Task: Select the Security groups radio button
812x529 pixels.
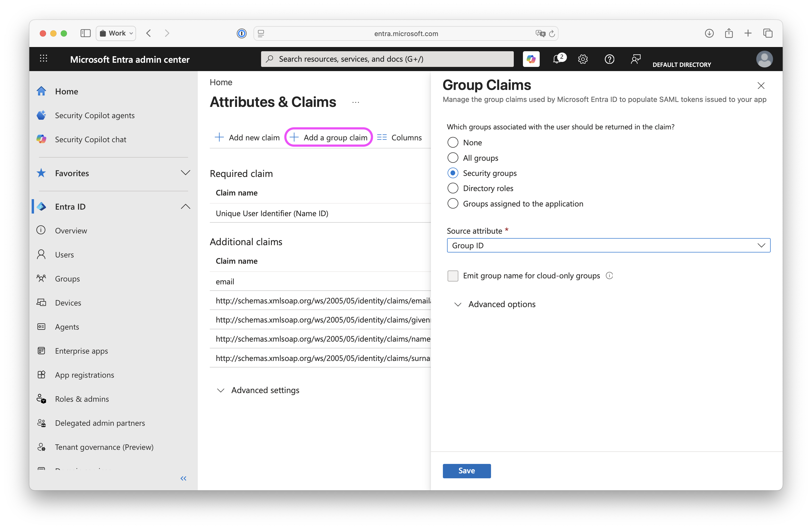Action: tap(453, 173)
